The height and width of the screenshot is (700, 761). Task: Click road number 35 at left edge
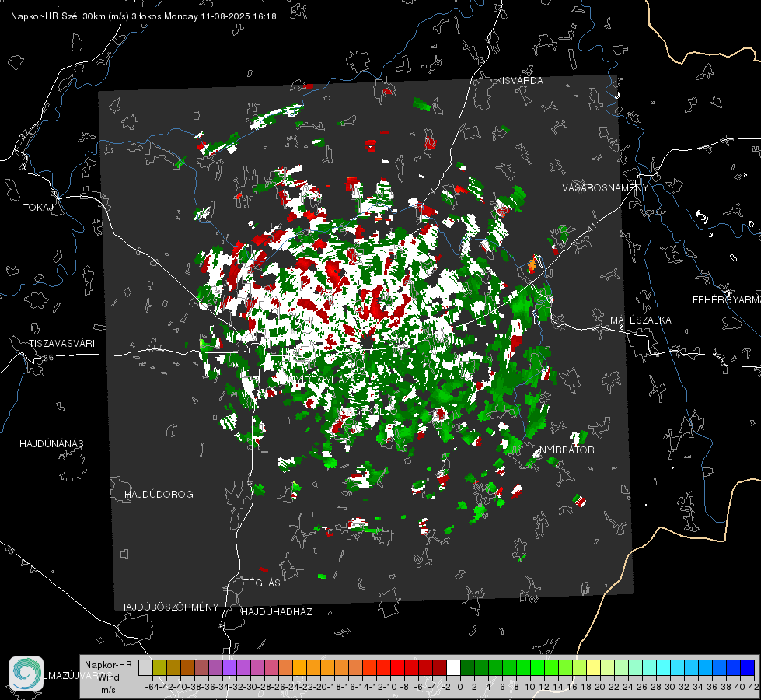coord(10,551)
